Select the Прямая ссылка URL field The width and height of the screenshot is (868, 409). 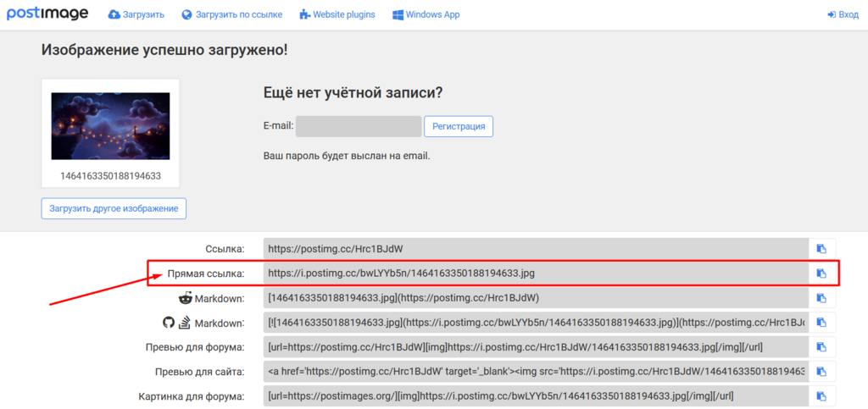pyautogui.click(x=536, y=274)
